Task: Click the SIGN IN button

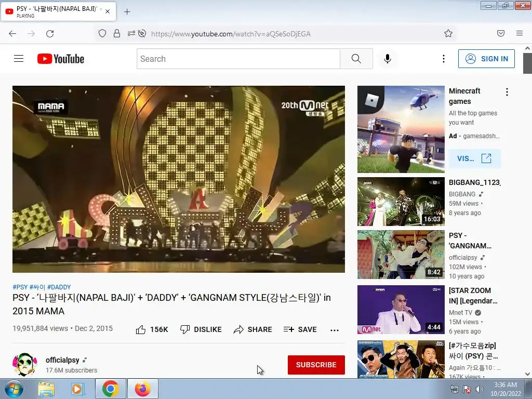Action: 486,59
